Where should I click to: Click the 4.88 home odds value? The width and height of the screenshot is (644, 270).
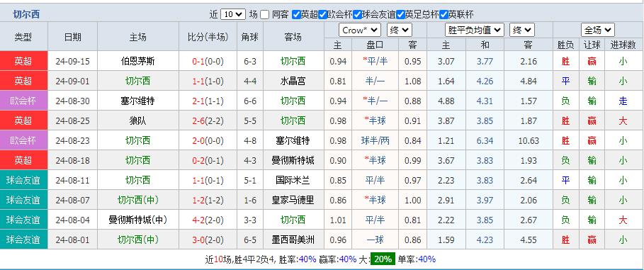pyautogui.click(x=446, y=101)
